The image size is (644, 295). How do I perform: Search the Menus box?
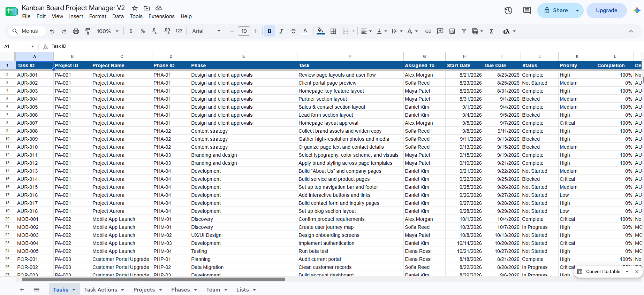coord(27,31)
